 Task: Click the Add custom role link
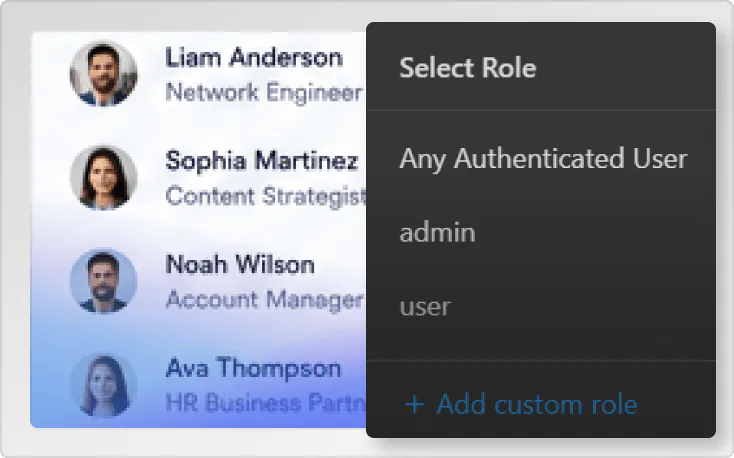521,404
